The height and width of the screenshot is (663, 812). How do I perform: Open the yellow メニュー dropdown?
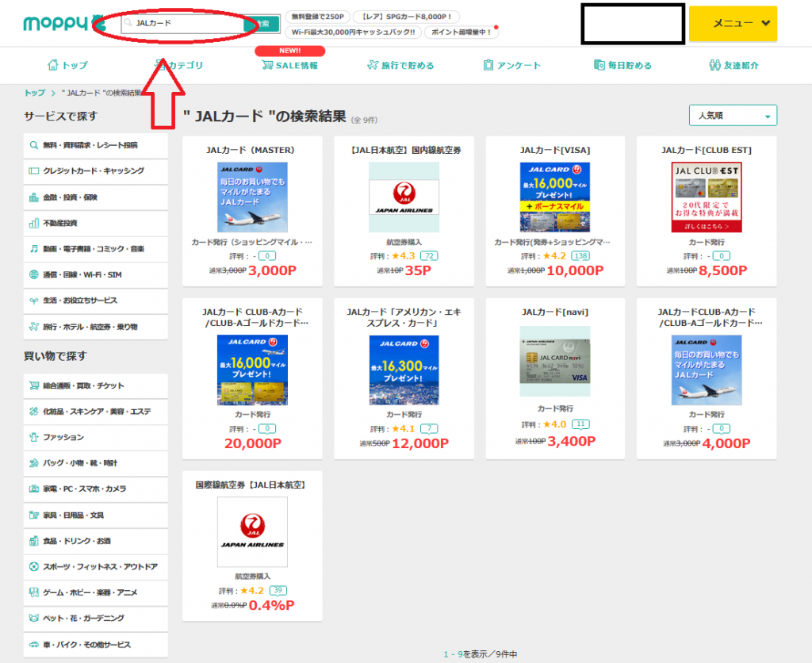(x=733, y=23)
